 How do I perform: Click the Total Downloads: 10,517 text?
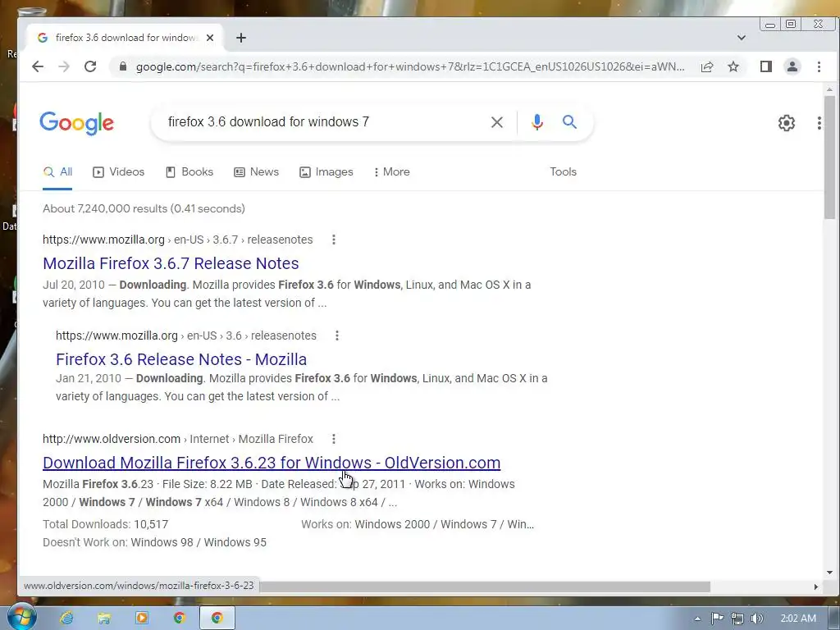point(106,524)
